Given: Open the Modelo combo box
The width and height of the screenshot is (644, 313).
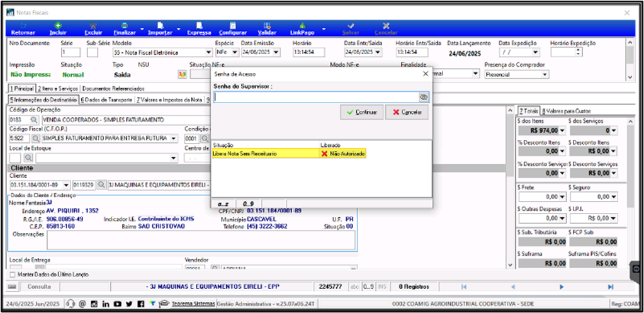Looking at the screenshot, I should tap(208, 52).
